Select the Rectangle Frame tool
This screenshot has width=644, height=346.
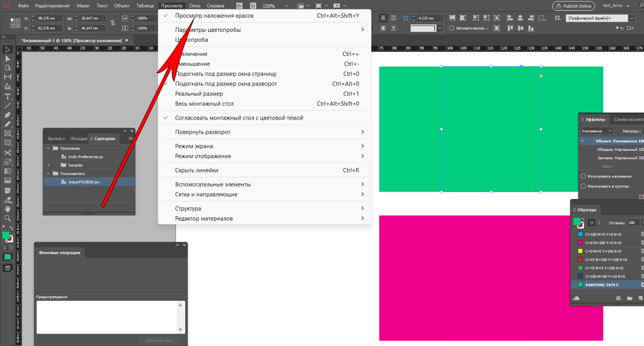pyautogui.click(x=7, y=133)
